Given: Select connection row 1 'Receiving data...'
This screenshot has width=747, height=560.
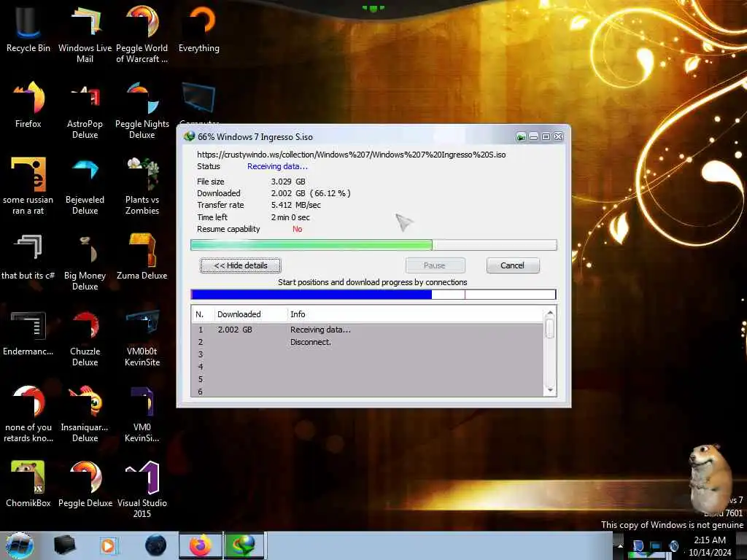Looking at the screenshot, I should 368,330.
